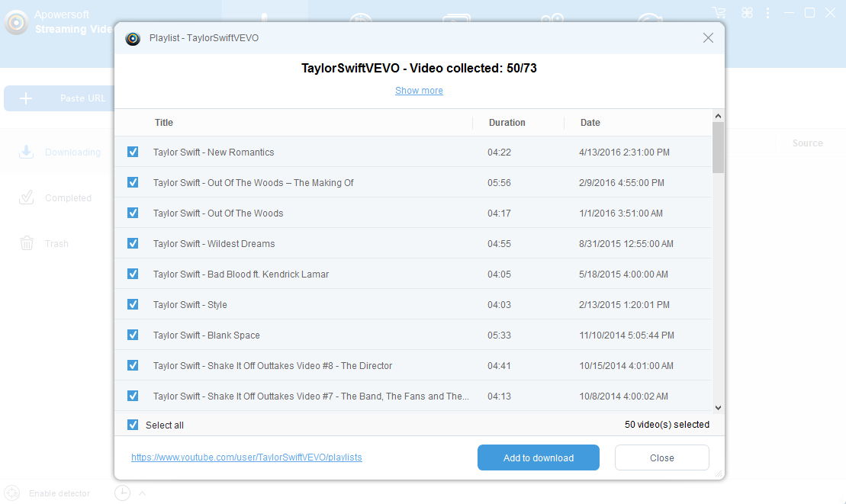Toggle the 04:17 Out Of The Woods checkbox
Viewport: 846px width, 504px height.
pos(133,213)
